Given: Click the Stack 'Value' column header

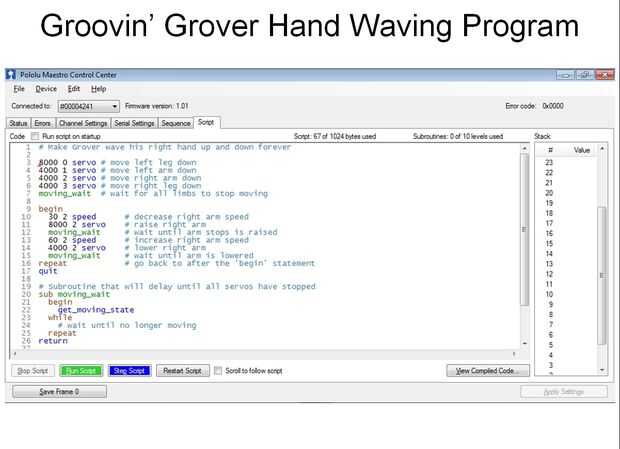Looking at the screenshot, I should [x=581, y=150].
